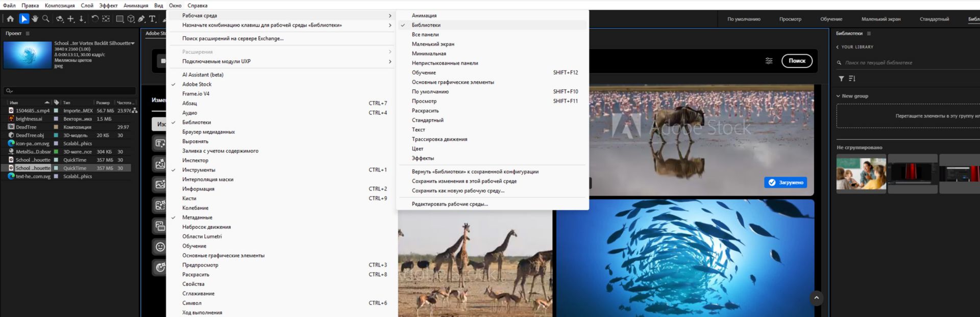Viewport: 980px width, 317px height.
Task: Select the Orbit camera tool
Action: coord(60,19)
